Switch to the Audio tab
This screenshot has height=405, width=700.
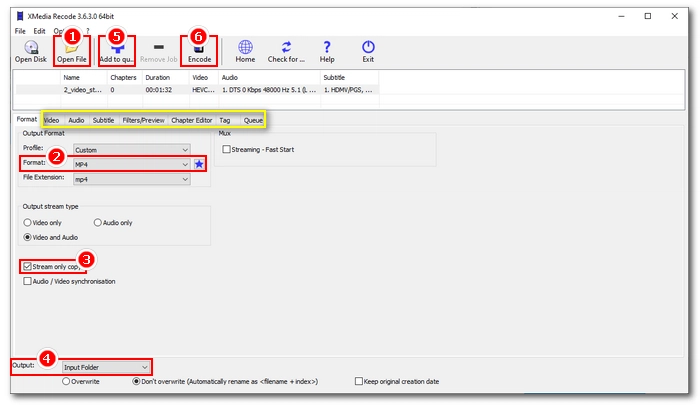76,120
